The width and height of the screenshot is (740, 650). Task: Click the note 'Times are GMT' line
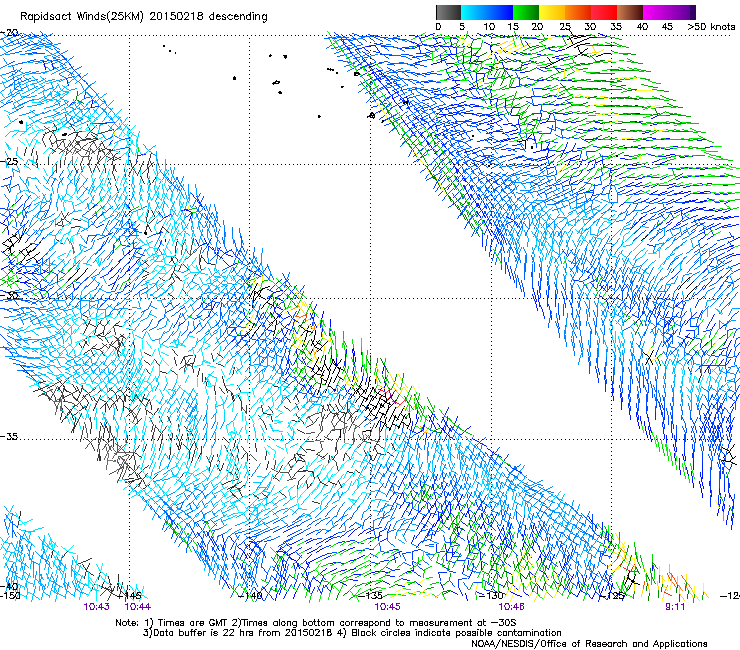point(316,623)
